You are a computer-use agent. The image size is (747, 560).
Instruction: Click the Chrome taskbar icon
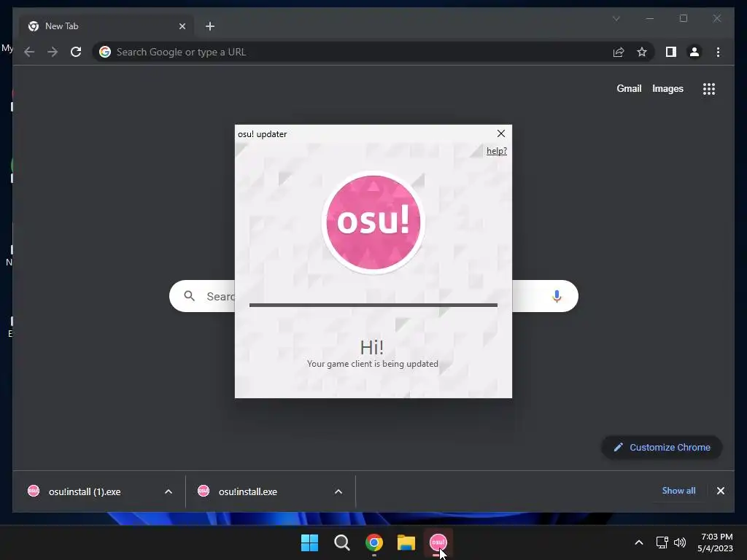click(x=374, y=542)
